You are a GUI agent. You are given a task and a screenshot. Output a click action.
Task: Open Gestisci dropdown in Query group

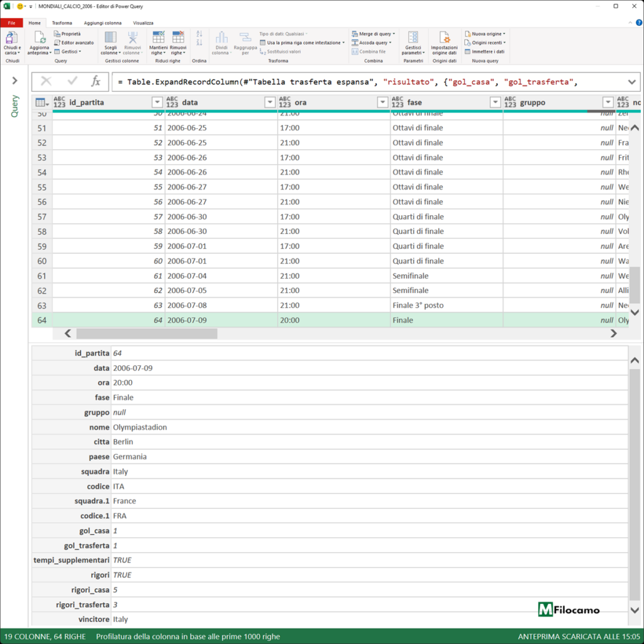68,52
